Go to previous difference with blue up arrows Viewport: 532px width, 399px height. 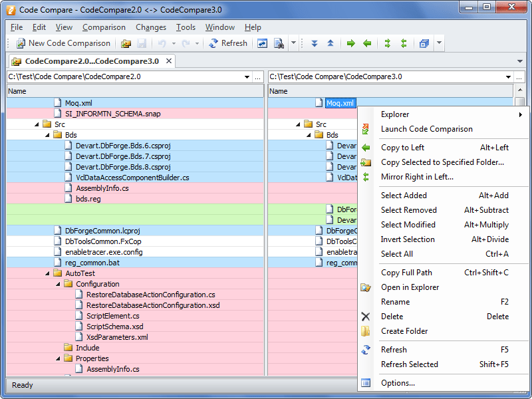[x=331, y=43]
